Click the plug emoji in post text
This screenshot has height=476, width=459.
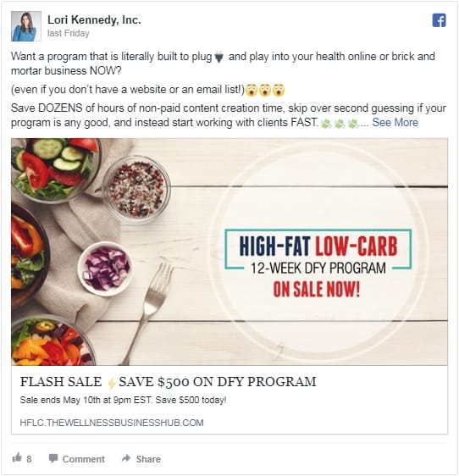coord(218,57)
